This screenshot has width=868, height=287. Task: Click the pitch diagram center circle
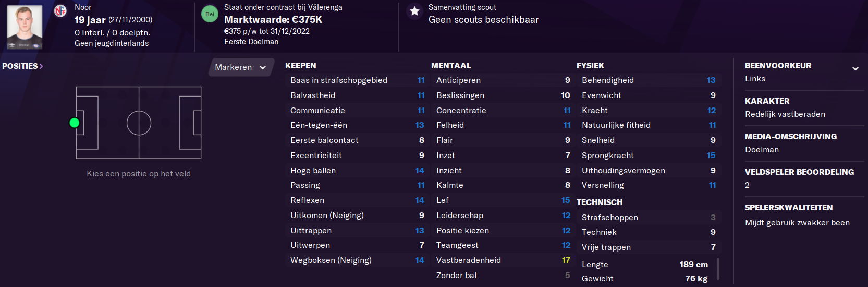pyautogui.click(x=139, y=123)
